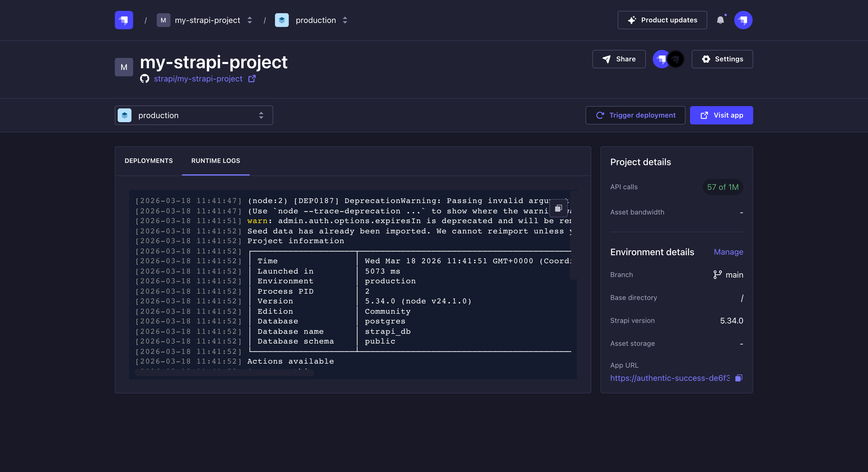Viewport: 868px width, 472px height.
Task: Click the Strapi Cloud logo in breadcrumb
Action: 123,20
